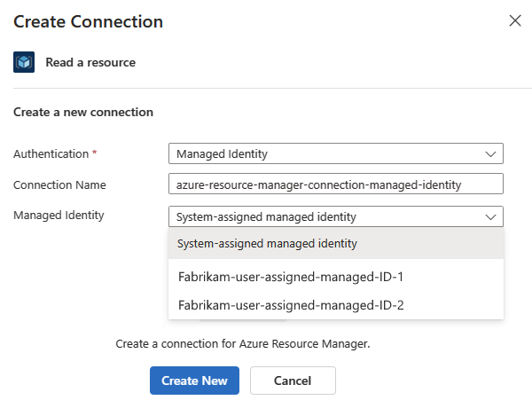This screenshot has width=532, height=408.
Task: Click the red required asterisk by Authentication
Action: tap(95, 153)
